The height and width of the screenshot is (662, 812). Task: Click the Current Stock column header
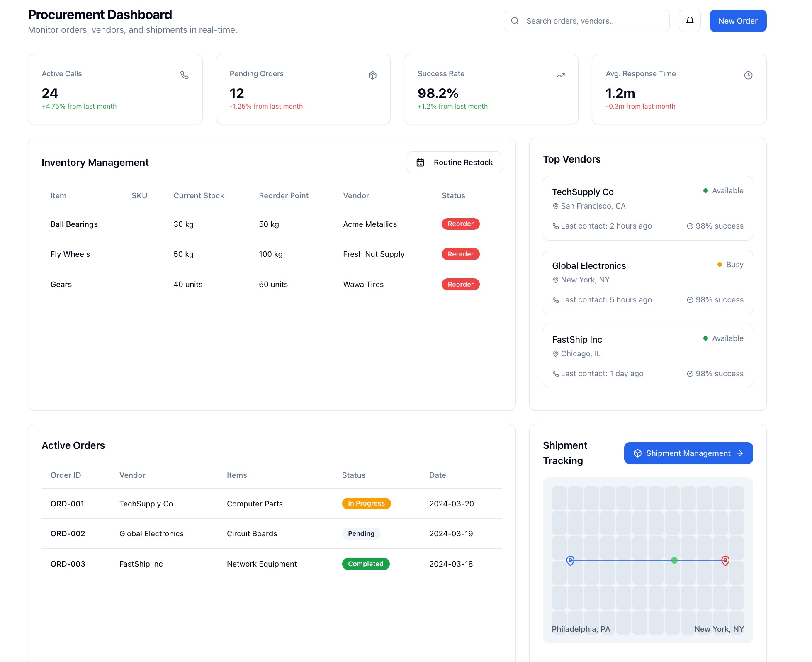199,196
